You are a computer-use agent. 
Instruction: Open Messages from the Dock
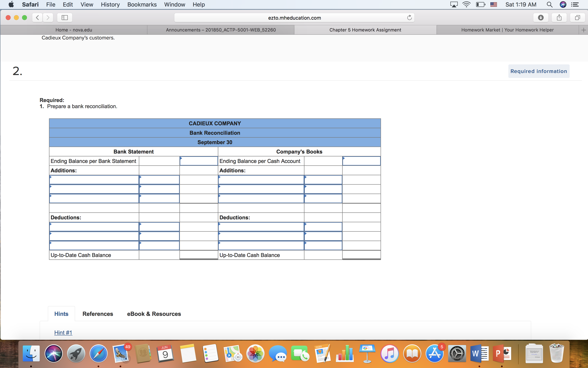278,353
